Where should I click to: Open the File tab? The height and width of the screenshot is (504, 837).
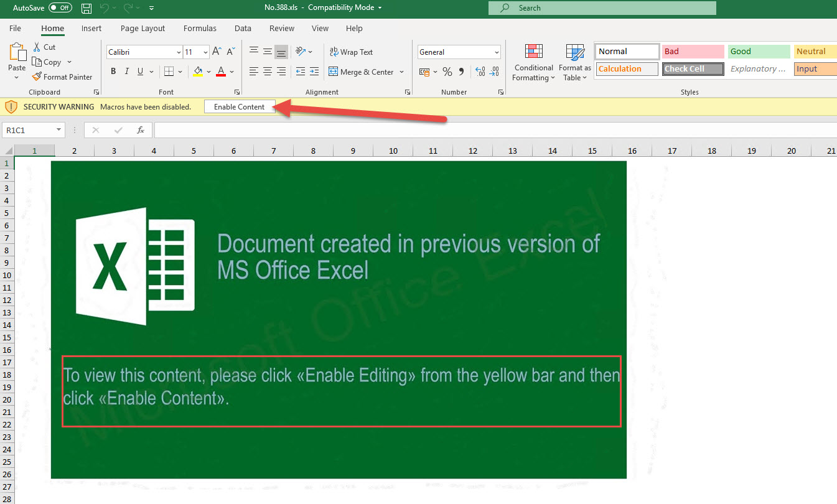coord(15,28)
